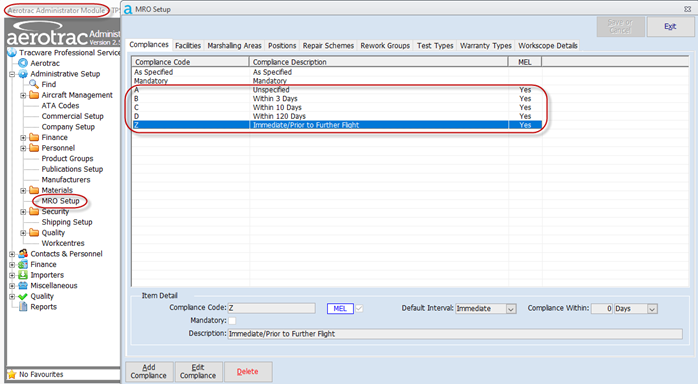Click the Exit button
The image size is (698, 384).
(x=670, y=27)
